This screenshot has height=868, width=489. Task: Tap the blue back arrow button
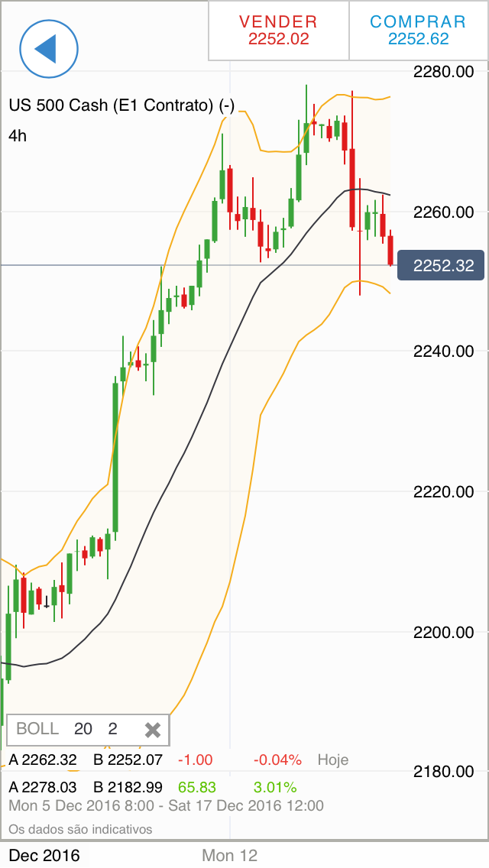[49, 49]
